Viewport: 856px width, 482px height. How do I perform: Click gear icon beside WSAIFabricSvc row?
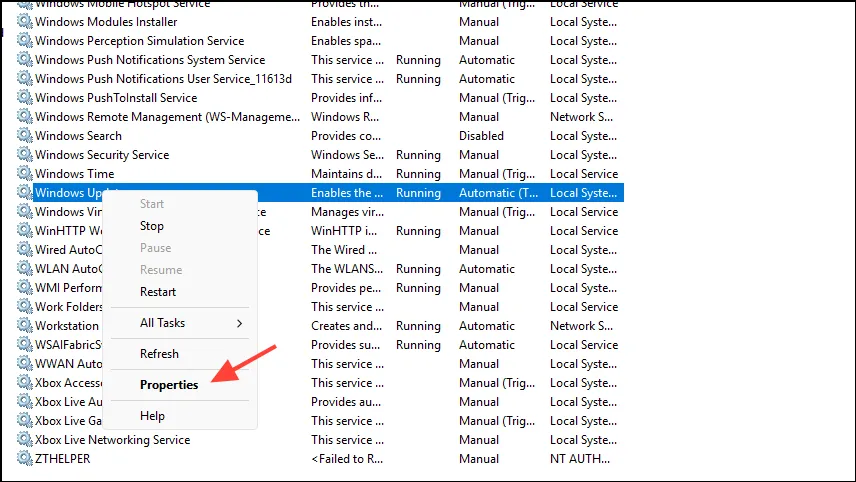pyautogui.click(x=25, y=345)
